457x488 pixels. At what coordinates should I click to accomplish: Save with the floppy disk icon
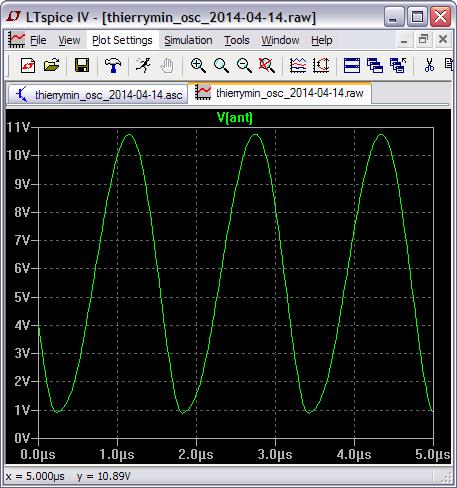[x=82, y=65]
